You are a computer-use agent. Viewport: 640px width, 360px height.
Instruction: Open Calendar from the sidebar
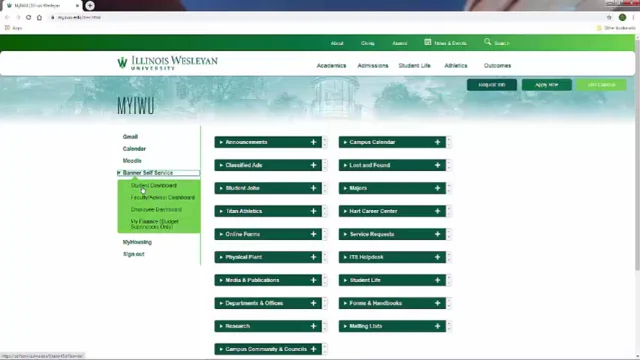[x=134, y=149]
